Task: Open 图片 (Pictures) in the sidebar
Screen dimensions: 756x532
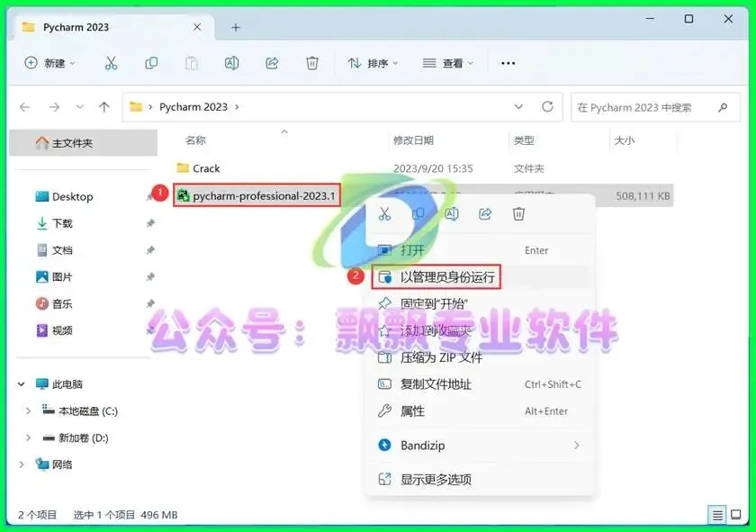Action: 62,277
